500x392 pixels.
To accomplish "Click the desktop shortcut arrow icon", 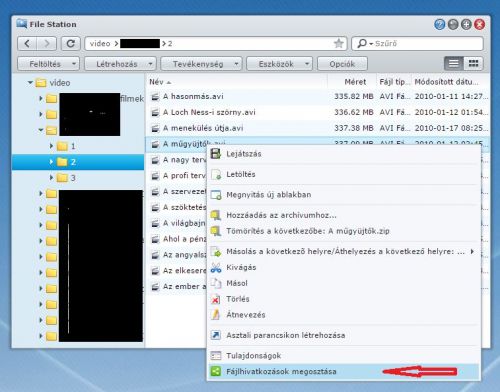I will 216,335.
